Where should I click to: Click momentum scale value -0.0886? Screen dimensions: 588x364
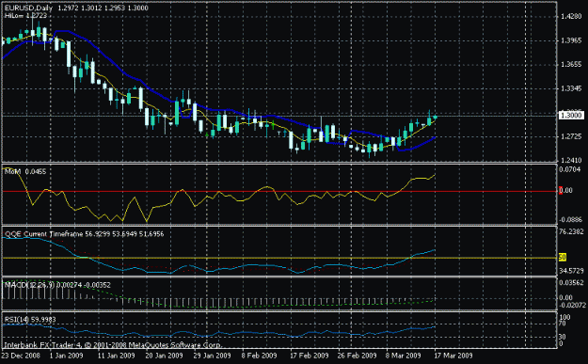pyautogui.click(x=571, y=220)
